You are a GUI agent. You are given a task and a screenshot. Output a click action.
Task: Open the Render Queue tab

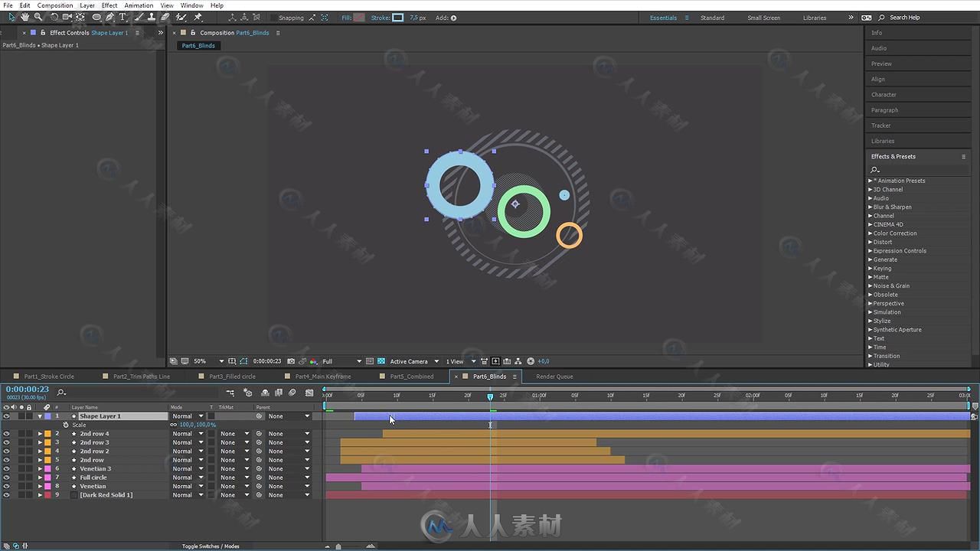tap(554, 377)
